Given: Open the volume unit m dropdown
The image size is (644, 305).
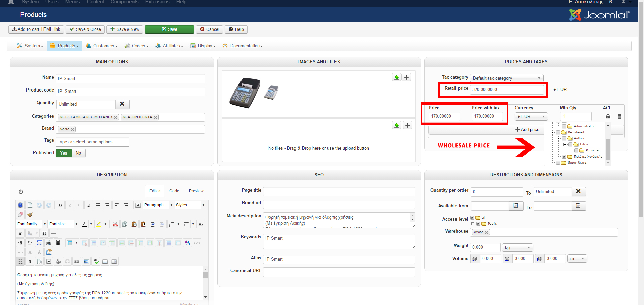Looking at the screenshot, I should tap(577, 259).
